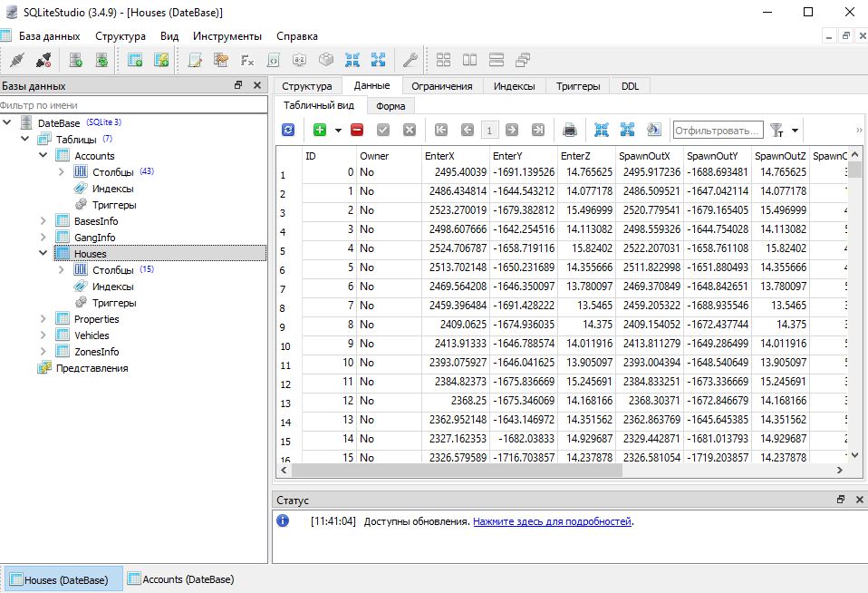Open the code snippets editor icon
Viewport: 868px width, 593px height.
[274, 60]
